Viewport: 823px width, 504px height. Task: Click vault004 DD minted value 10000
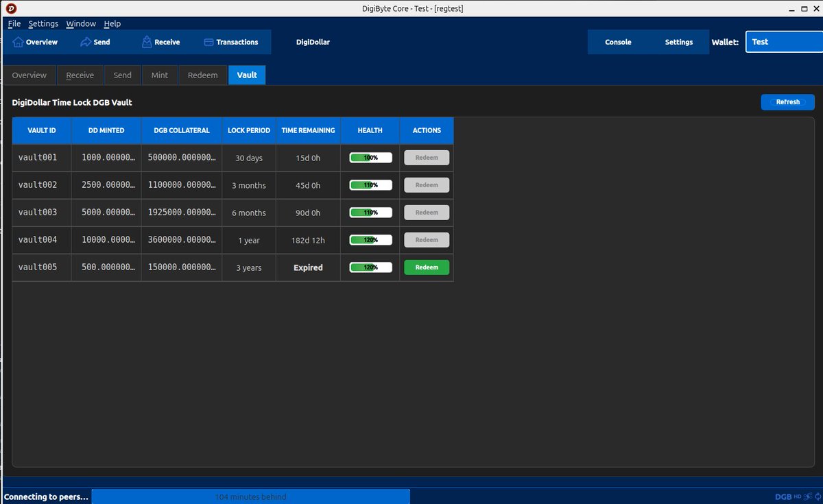(x=106, y=240)
